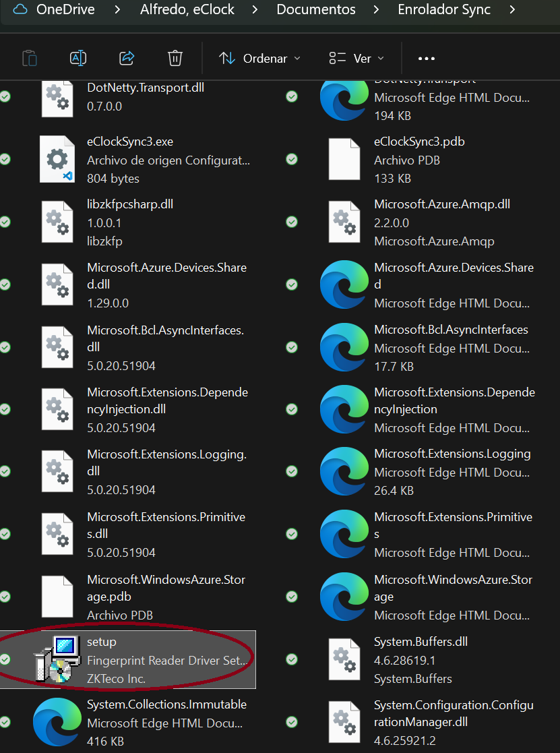
Task: Click the Microsoft.Extensions.Logging.dll file icon
Action: coord(57,472)
